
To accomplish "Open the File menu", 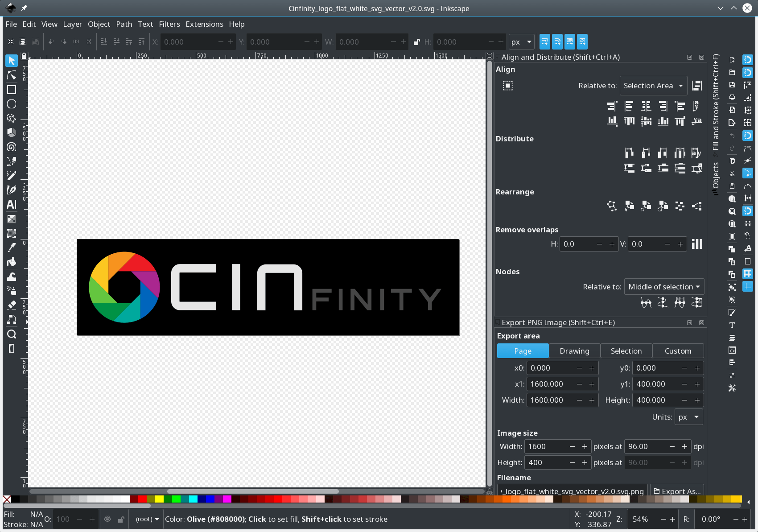I will pyautogui.click(x=11, y=24).
